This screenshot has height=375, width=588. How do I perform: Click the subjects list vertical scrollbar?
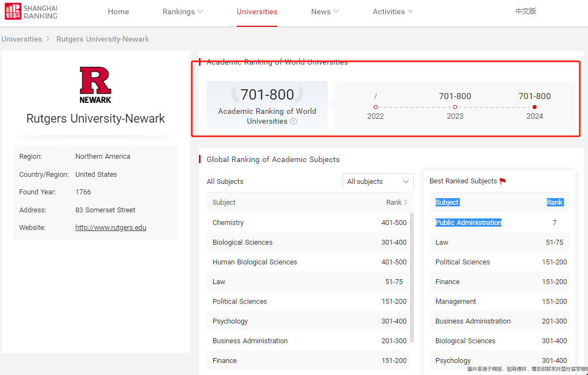point(412,277)
